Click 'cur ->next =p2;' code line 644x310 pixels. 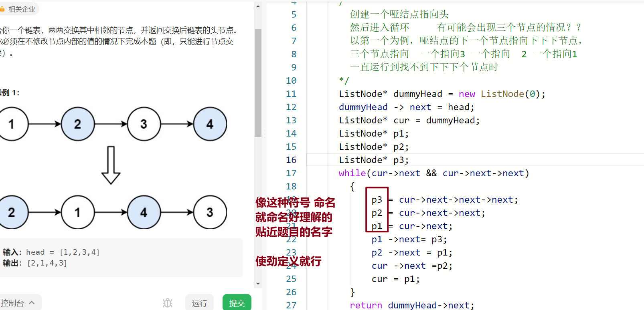pyautogui.click(x=412, y=266)
